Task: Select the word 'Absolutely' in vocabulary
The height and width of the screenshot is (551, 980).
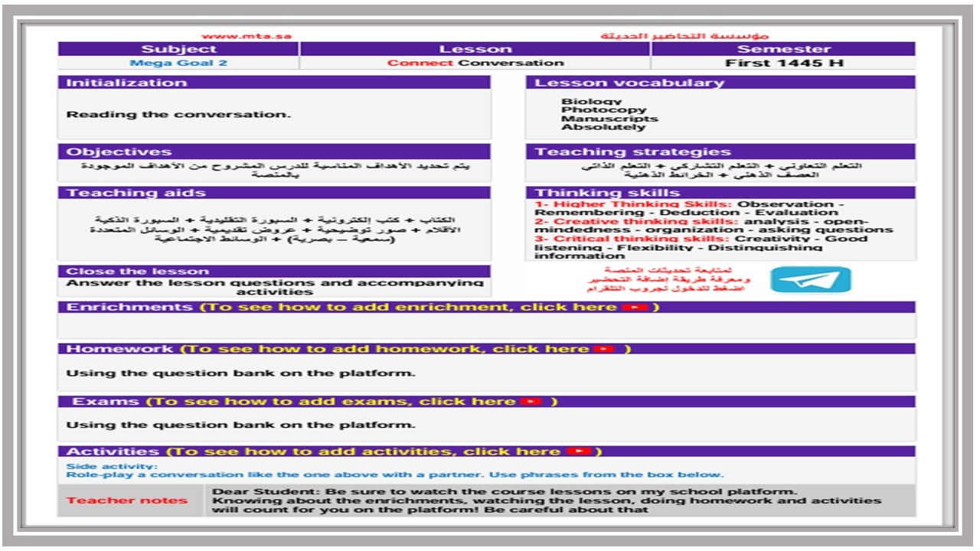Action: pyautogui.click(x=603, y=127)
